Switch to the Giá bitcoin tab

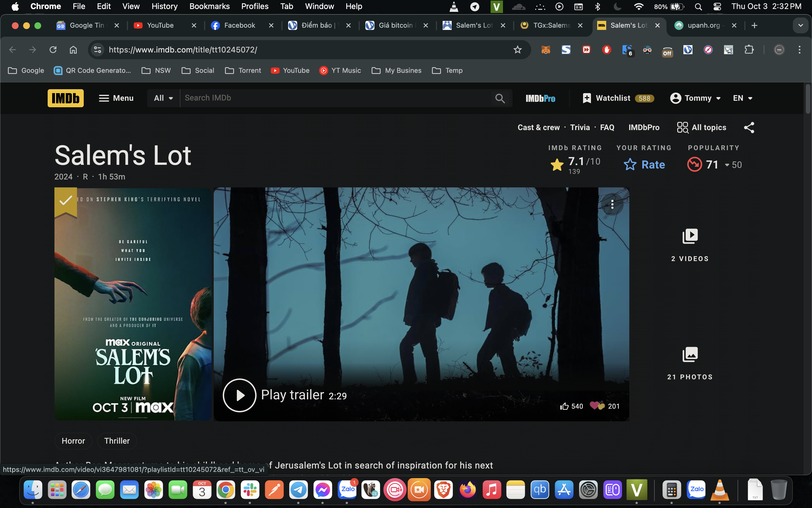point(395,25)
